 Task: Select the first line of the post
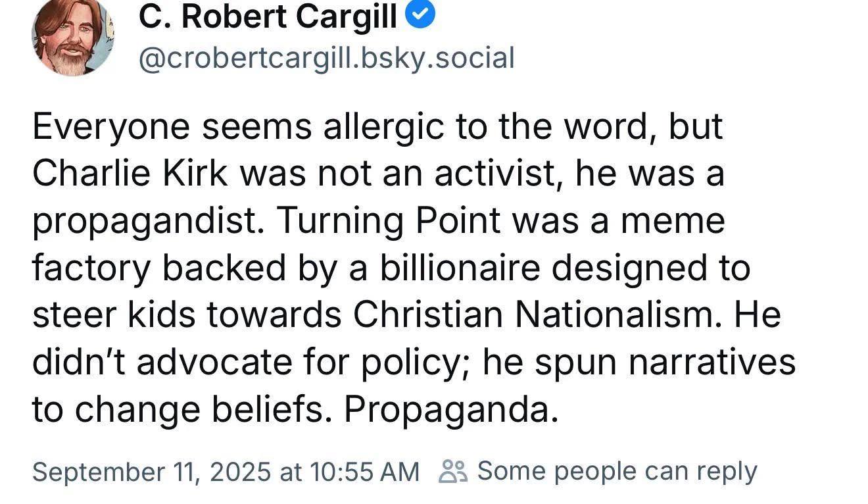[378, 125]
